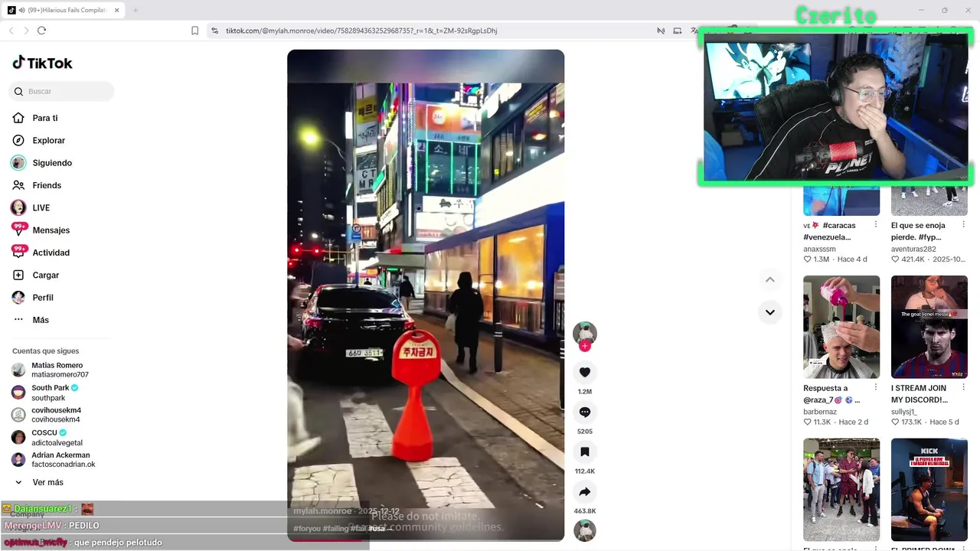
Task: Open the #foryou hashtag
Action: (x=307, y=529)
